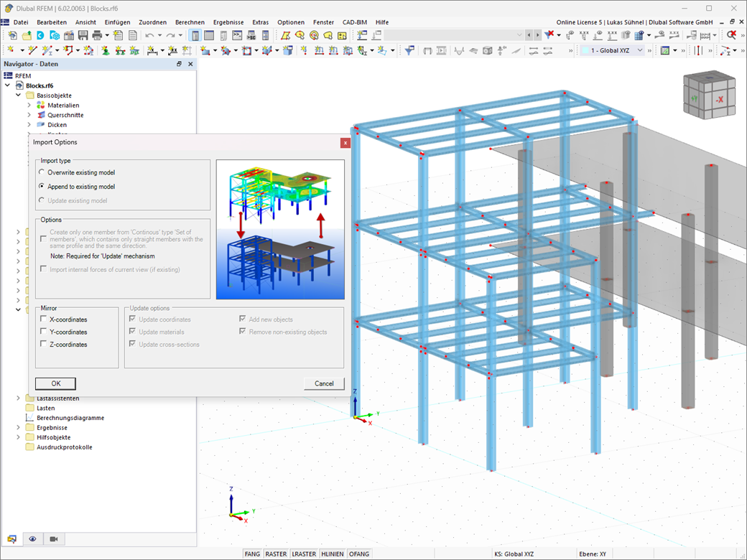
Task: Click the Dlubal blue C icon
Action: (40, 35)
